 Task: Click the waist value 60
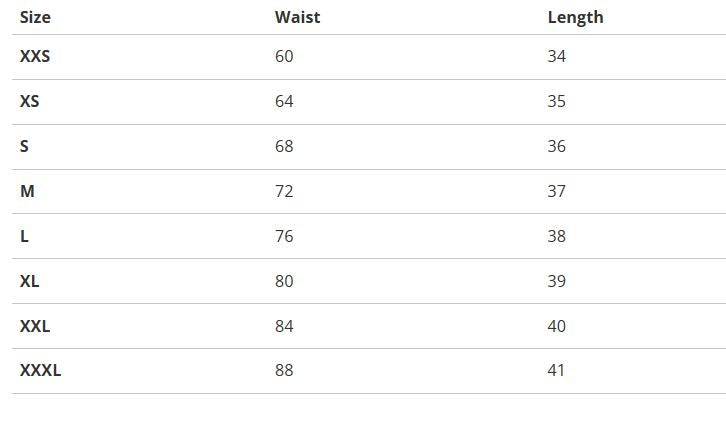[x=284, y=57]
